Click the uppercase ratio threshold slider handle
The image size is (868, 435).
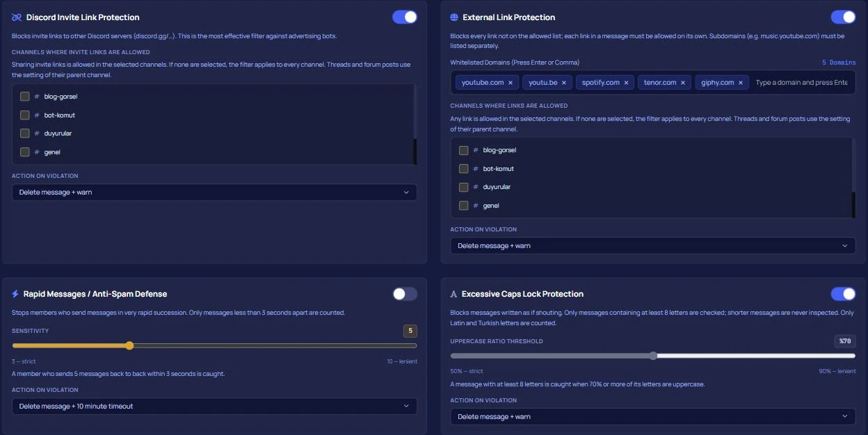pyautogui.click(x=653, y=356)
